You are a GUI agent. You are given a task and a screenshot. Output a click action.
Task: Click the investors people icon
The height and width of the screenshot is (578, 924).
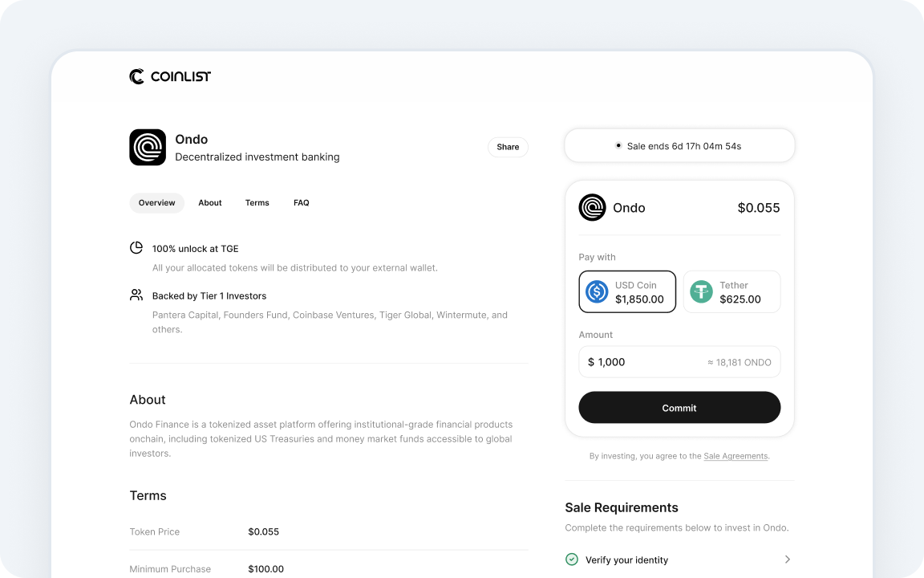point(136,295)
